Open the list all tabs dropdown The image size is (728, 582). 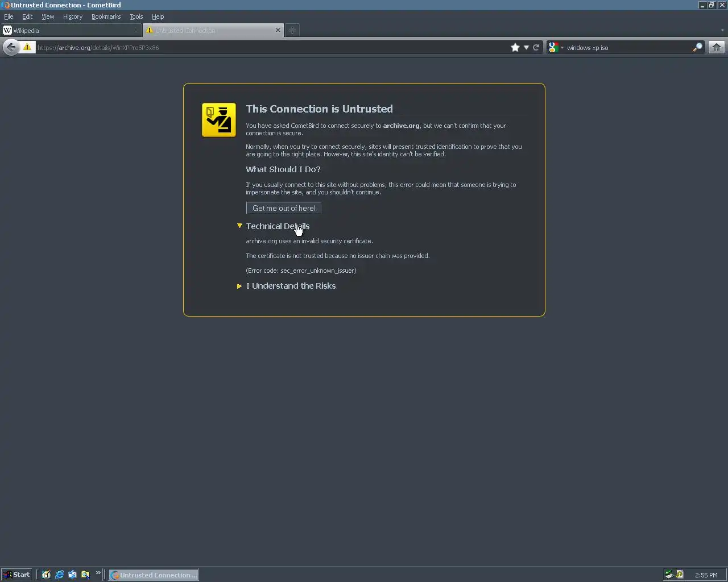(x=722, y=30)
